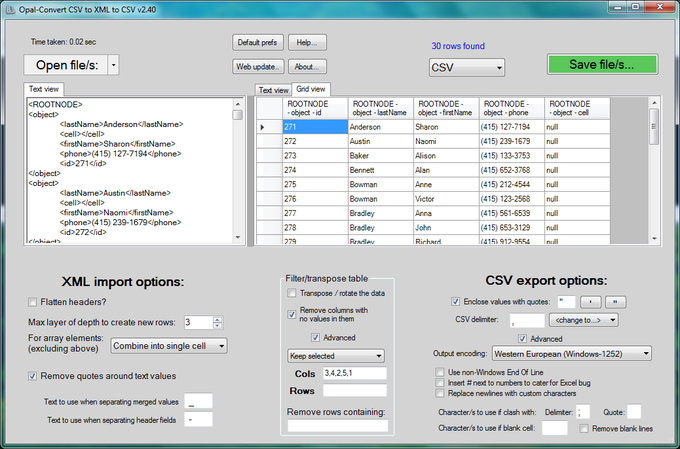Click the Max layer of depth field
This screenshot has width=680, height=449.
(x=198, y=322)
